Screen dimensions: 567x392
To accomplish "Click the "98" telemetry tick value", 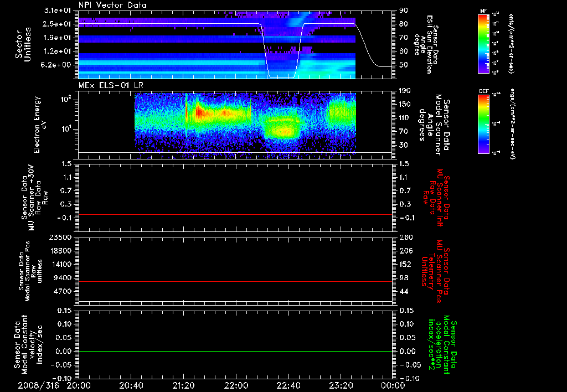I will pyautogui.click(x=404, y=278).
